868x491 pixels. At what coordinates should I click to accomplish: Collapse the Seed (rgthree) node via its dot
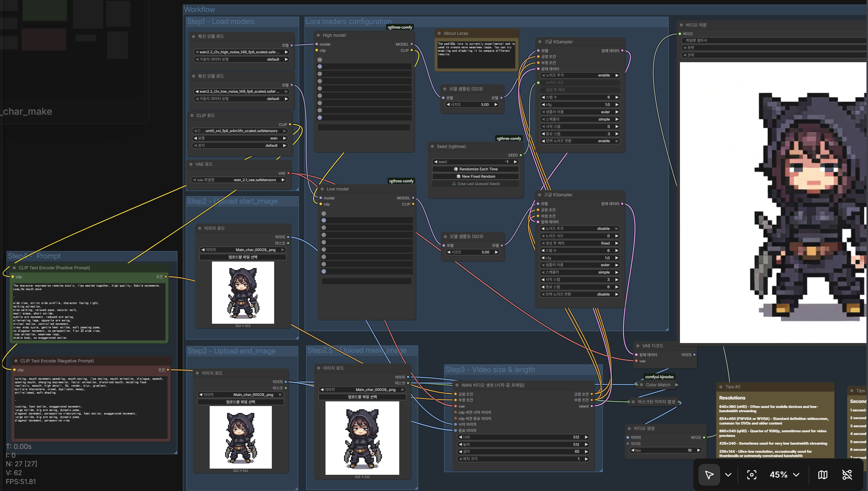[x=432, y=146]
